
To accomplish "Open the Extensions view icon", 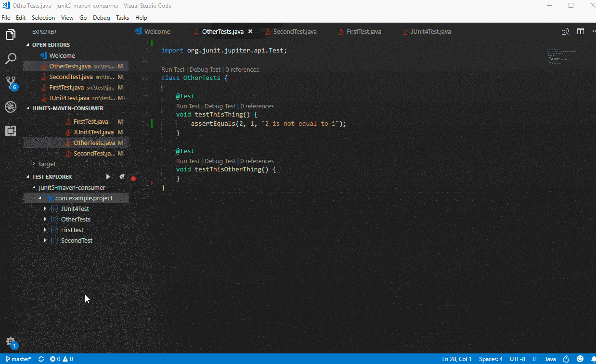I will point(11,130).
